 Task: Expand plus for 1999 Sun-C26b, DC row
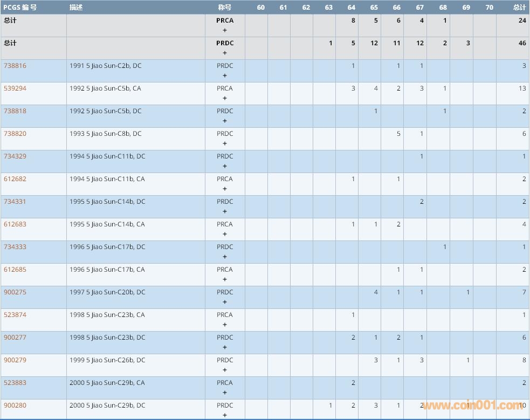point(225,370)
